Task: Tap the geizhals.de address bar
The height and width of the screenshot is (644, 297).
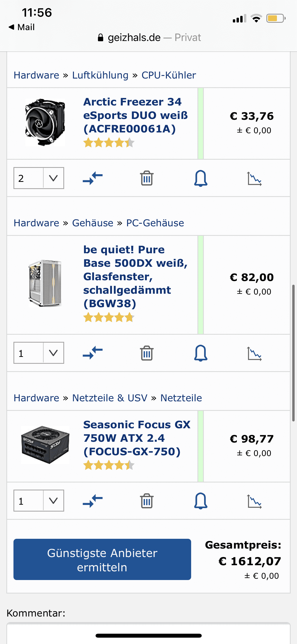Action: (x=149, y=38)
